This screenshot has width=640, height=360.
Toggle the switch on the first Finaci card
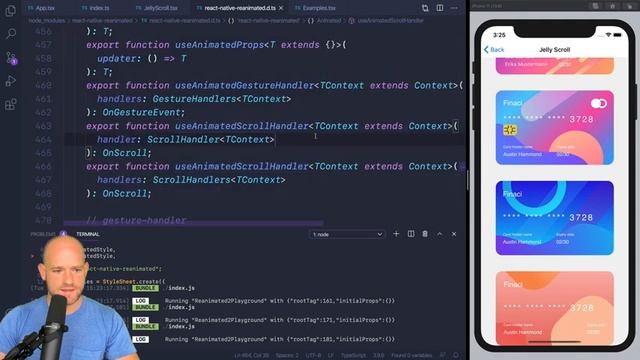[599, 103]
